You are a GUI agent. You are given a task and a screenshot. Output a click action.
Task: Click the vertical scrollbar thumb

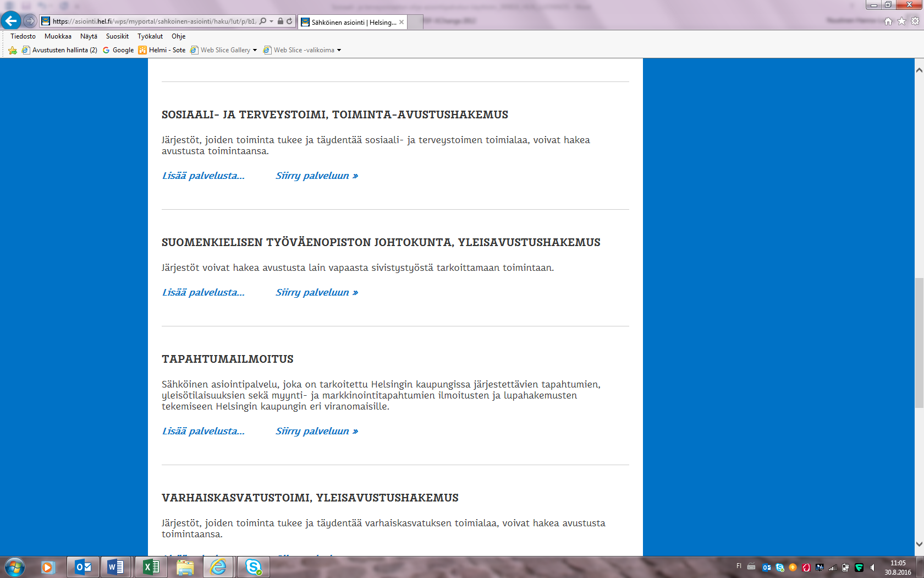(919, 342)
